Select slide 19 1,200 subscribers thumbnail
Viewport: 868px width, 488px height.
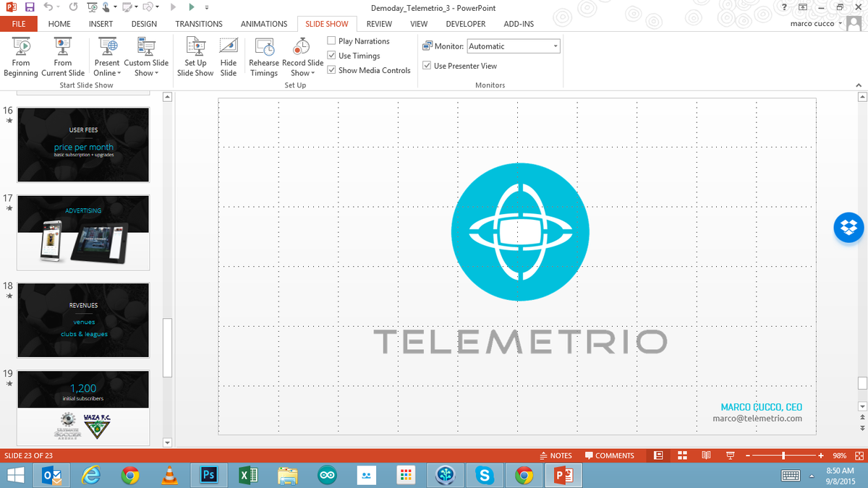click(83, 407)
